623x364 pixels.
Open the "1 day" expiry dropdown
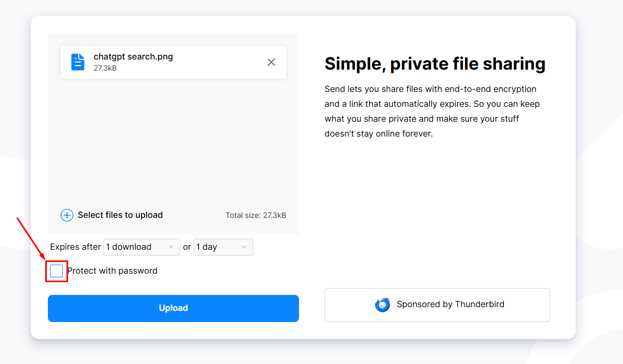pyautogui.click(x=223, y=247)
